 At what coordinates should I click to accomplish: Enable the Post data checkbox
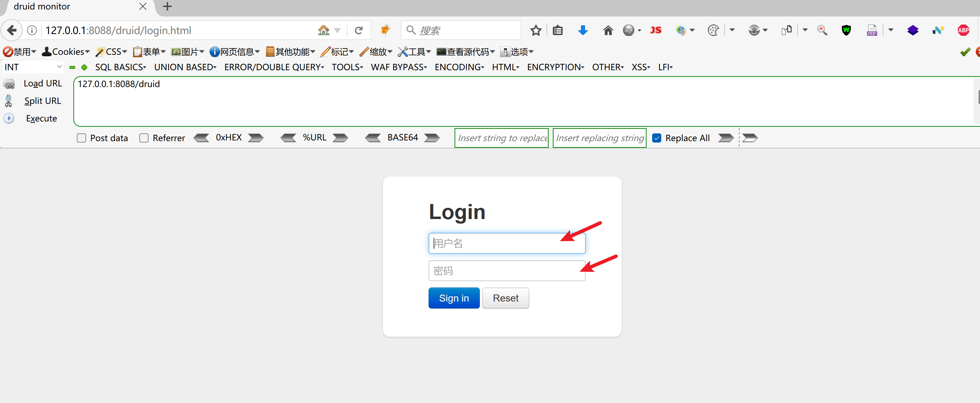[81, 138]
